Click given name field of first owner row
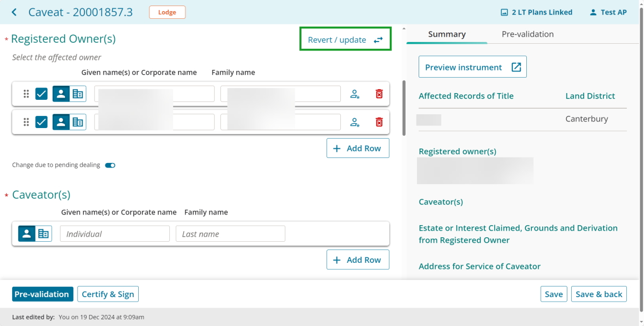Viewport: 644px width, 326px height. pos(154,94)
